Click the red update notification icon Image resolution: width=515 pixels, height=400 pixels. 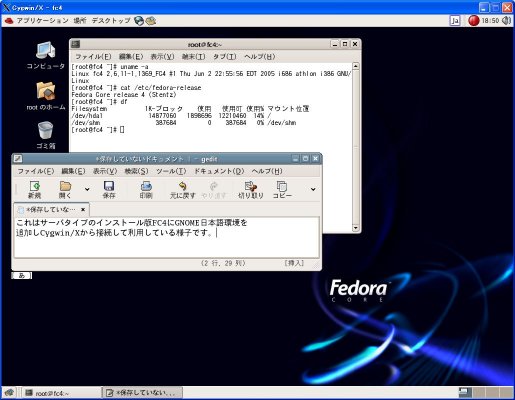pos(473,21)
